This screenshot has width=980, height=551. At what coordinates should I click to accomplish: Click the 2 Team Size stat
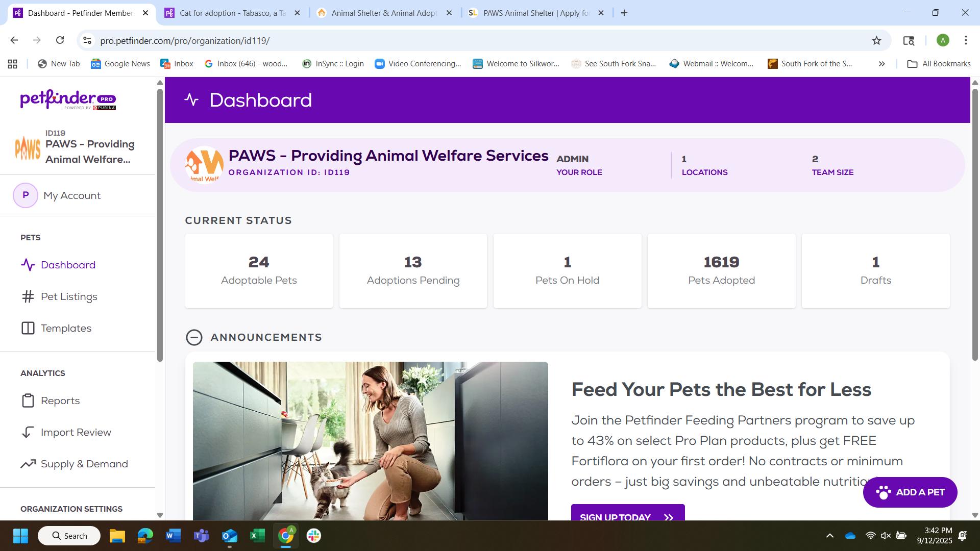click(832, 165)
